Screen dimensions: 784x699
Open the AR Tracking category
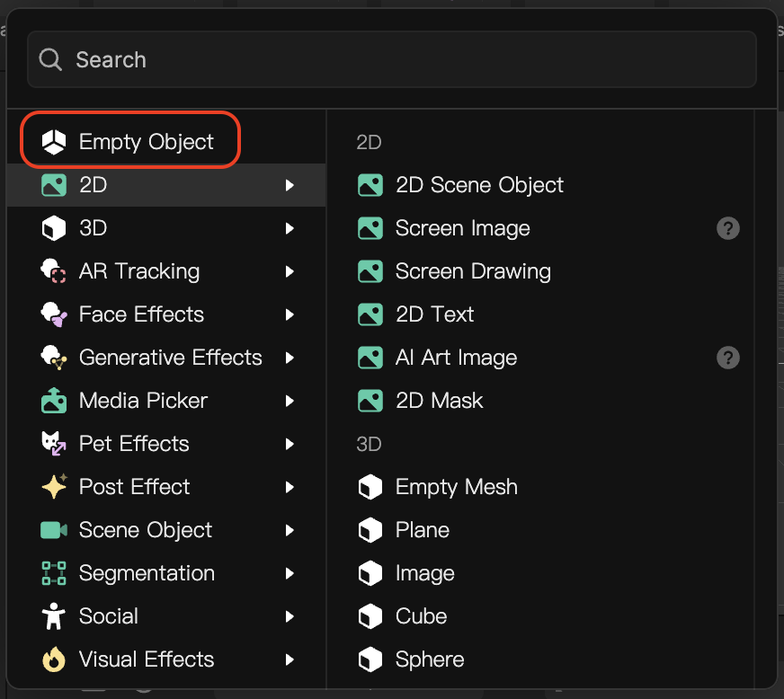tap(166, 271)
